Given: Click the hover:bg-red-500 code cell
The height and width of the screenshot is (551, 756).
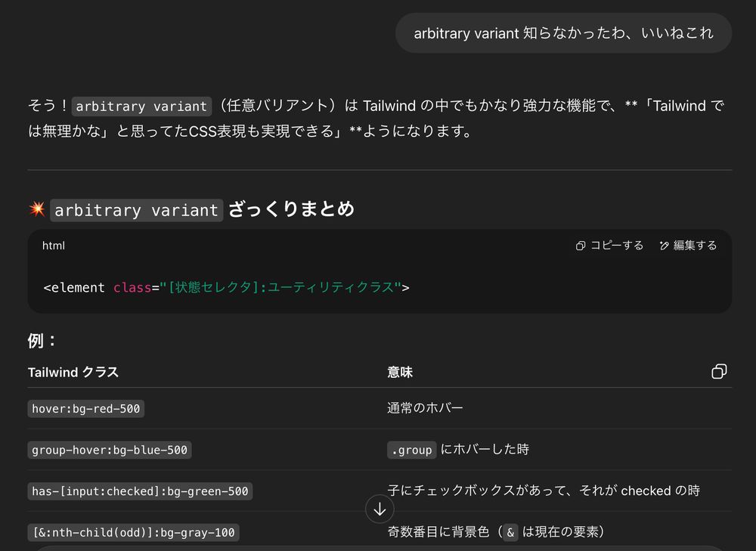Looking at the screenshot, I should (x=86, y=409).
